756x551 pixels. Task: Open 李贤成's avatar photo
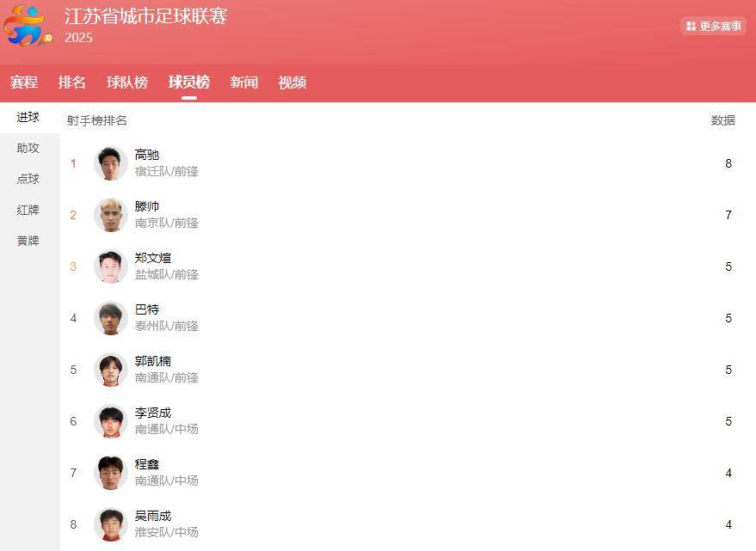pyautogui.click(x=110, y=421)
